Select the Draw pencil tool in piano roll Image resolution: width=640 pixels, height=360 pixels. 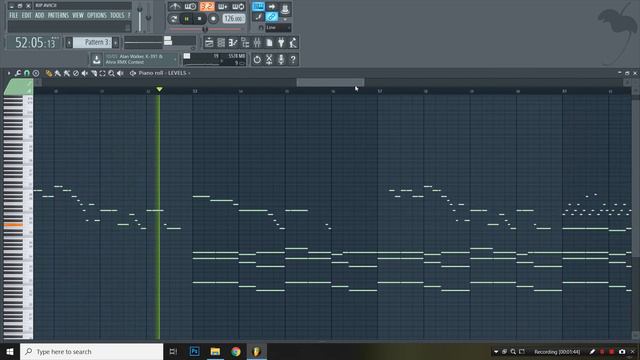(x=49, y=73)
